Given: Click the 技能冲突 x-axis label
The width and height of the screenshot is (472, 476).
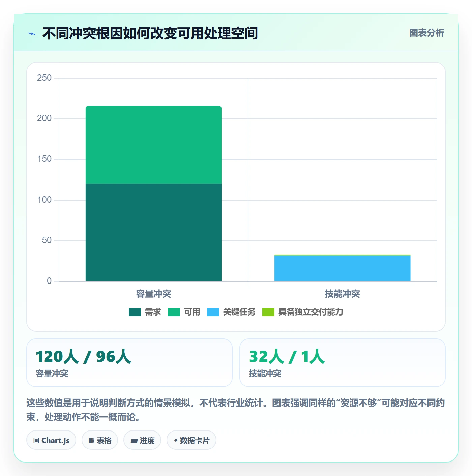Looking at the screenshot, I should click(342, 294).
